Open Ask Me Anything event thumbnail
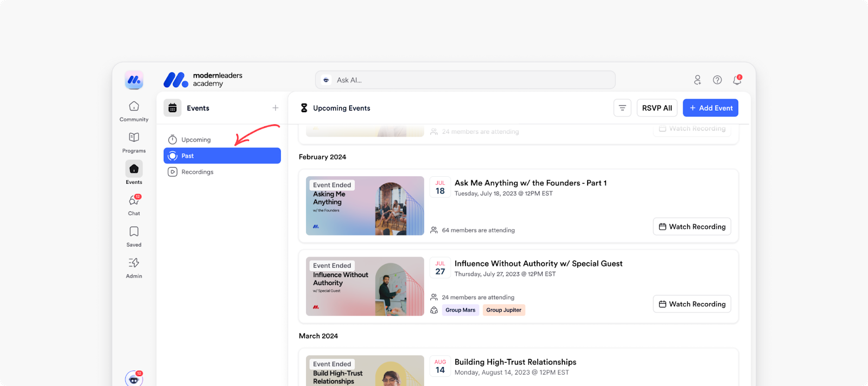Image resolution: width=868 pixels, height=386 pixels. (365, 206)
